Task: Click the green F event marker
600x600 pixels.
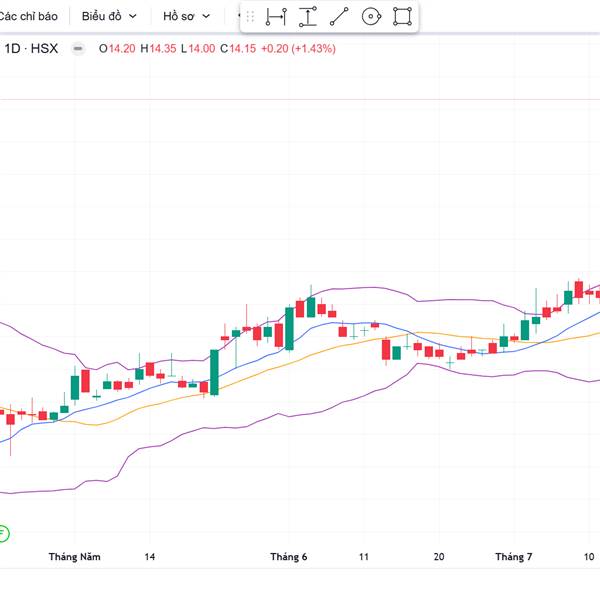Action: 3,533
